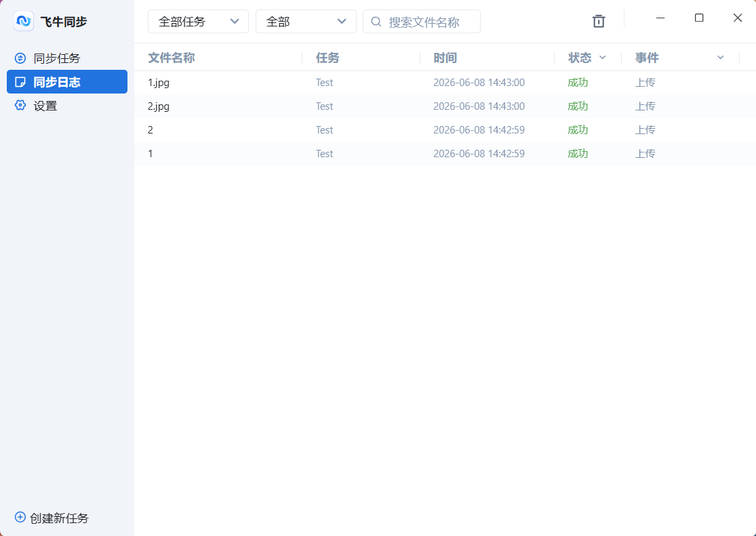Image resolution: width=756 pixels, height=536 pixels.
Task: Click 上传 event in the 2.jpg row
Action: point(645,106)
